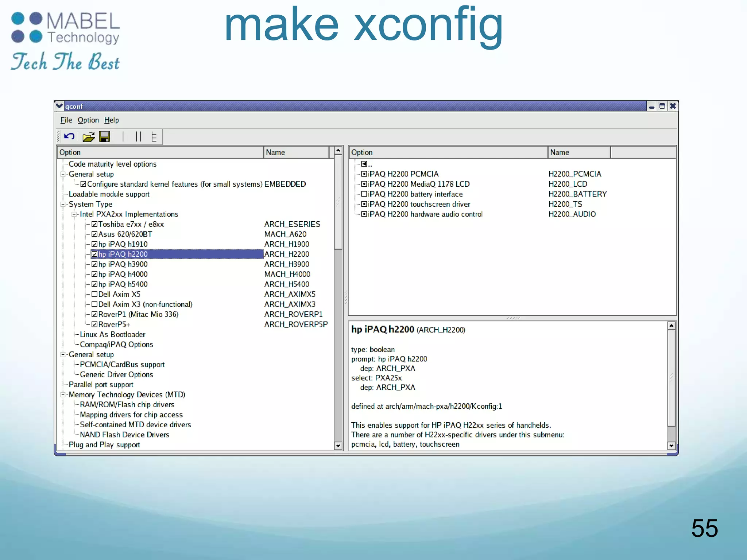Click the right pane Name column header

click(x=579, y=152)
